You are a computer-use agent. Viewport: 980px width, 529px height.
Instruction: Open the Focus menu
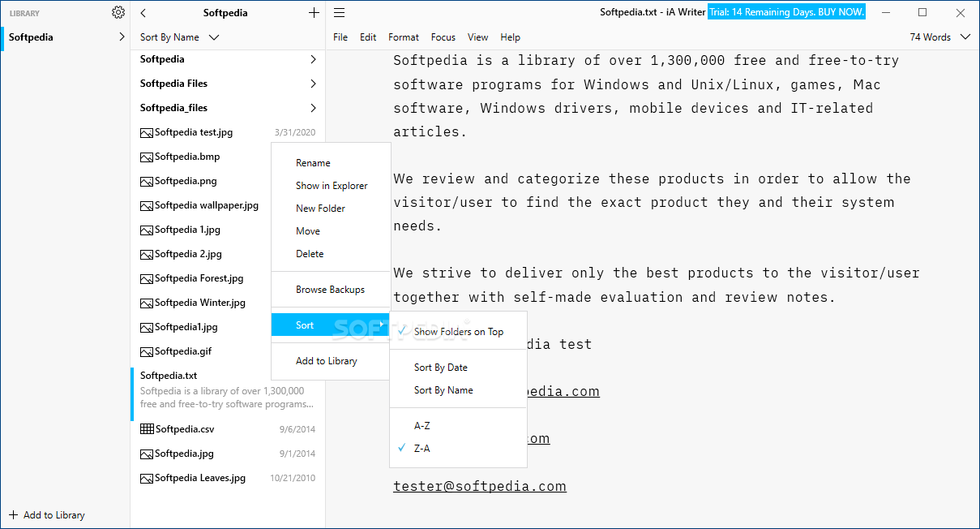click(x=443, y=37)
